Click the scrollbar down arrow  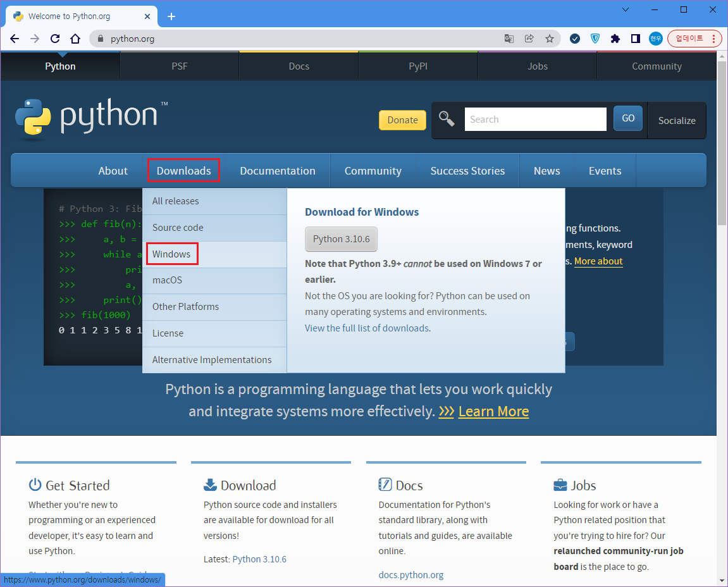click(722, 581)
